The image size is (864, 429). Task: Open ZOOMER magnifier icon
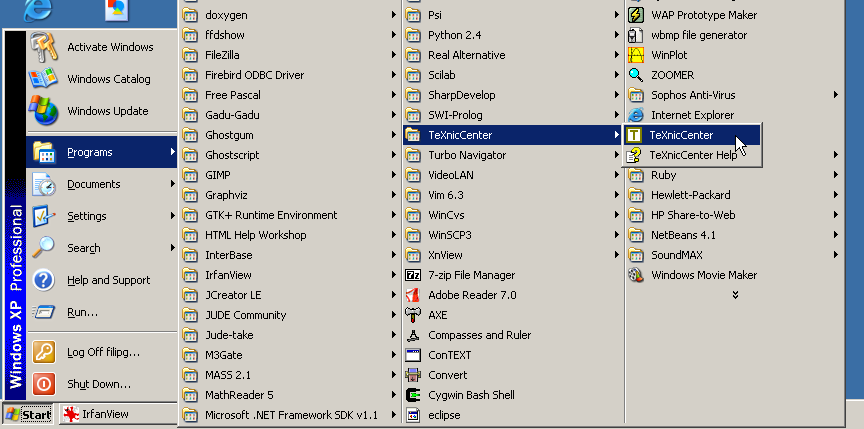pyautogui.click(x=636, y=75)
